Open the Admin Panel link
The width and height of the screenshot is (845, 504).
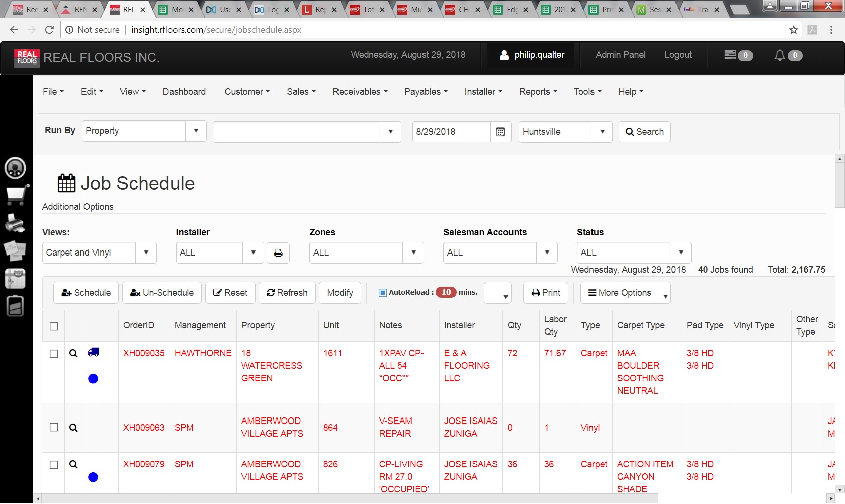coord(621,55)
